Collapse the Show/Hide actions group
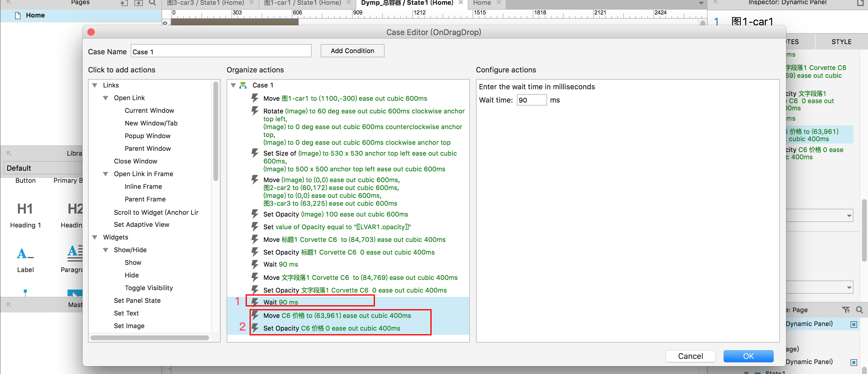This screenshot has width=868, height=374. coord(106,250)
